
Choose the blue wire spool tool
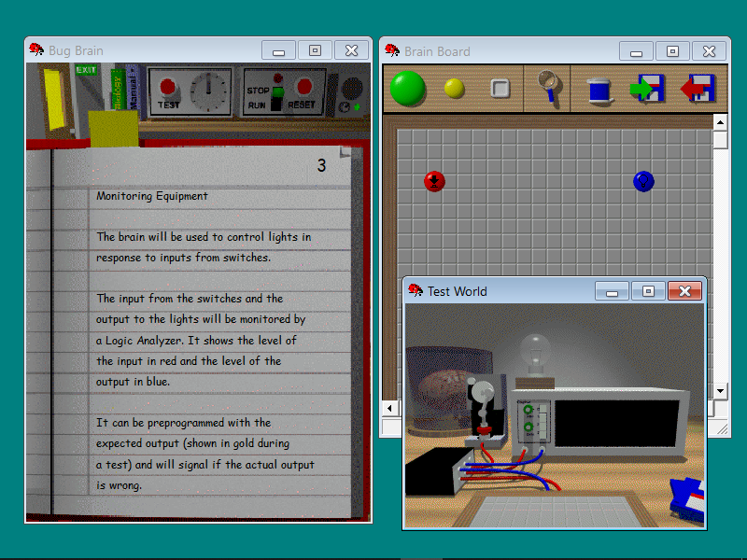[x=599, y=91]
